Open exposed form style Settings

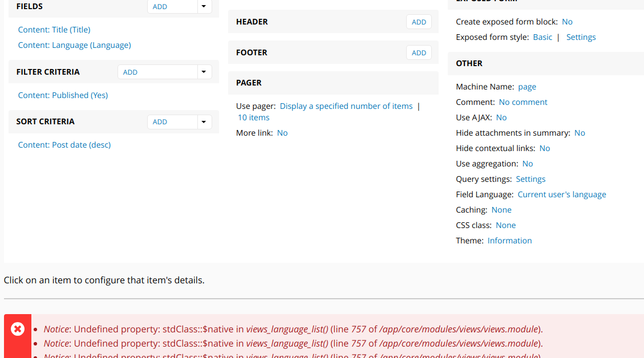581,36
